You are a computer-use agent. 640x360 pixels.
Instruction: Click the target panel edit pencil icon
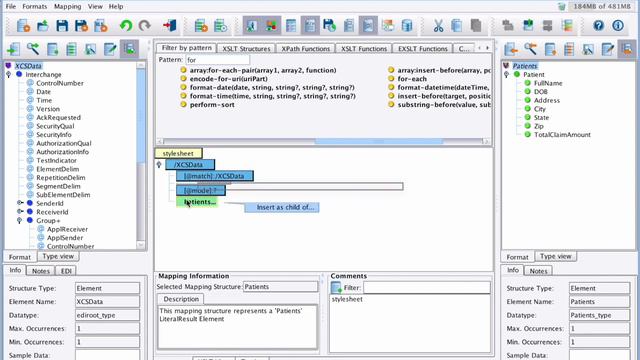tap(607, 49)
